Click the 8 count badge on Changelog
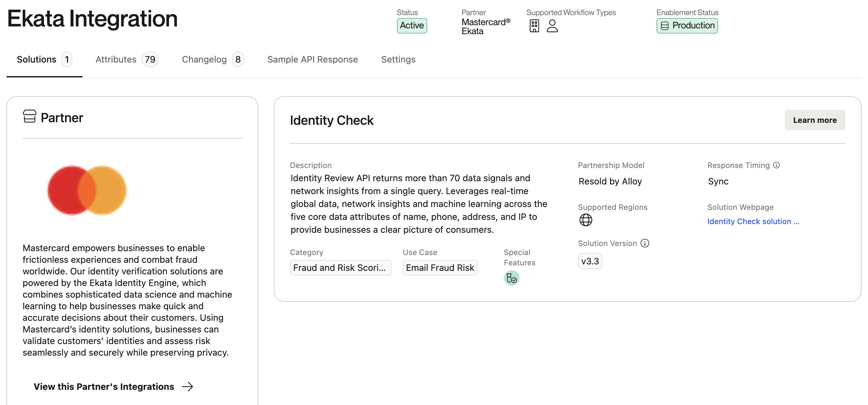This screenshot has height=405, width=868. 238,60
